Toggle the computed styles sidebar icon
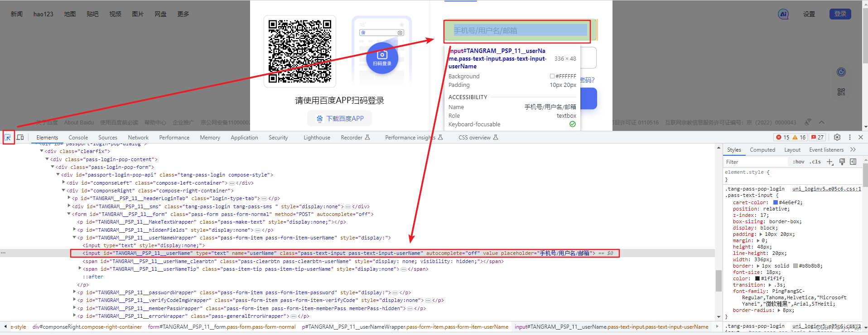Viewport: 868px width, 335px height. 853,162
